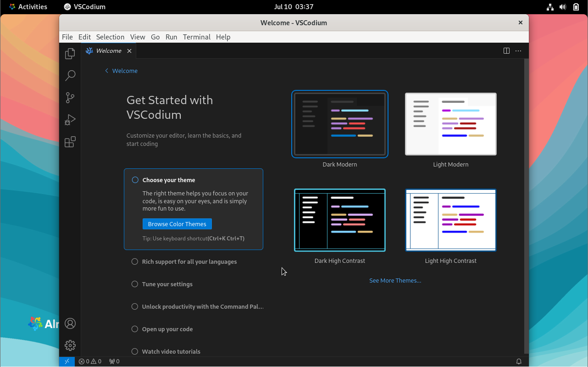
Task: Open the Accounts menu icon
Action: (x=70, y=323)
